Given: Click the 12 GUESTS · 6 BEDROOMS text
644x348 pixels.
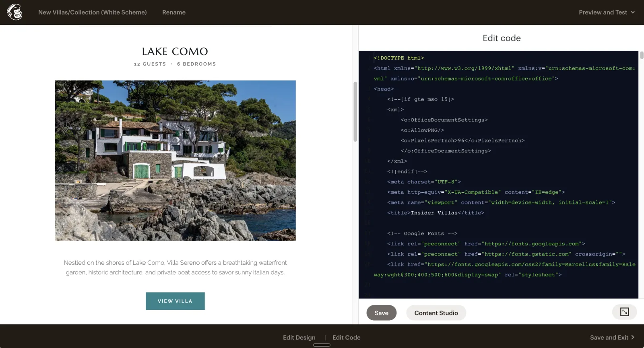Looking at the screenshot, I should (x=175, y=64).
